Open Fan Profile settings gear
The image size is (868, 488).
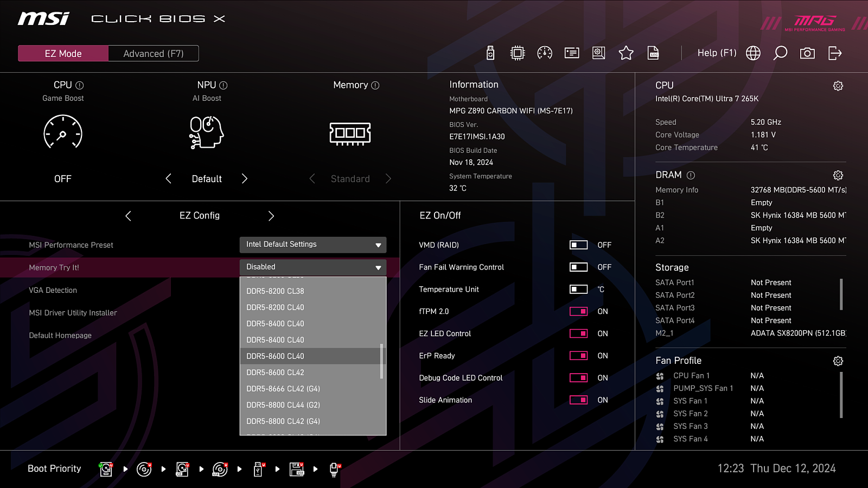tap(838, 361)
